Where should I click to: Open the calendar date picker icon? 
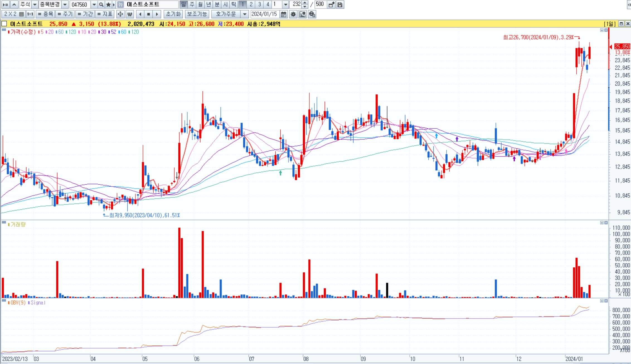tap(283, 14)
